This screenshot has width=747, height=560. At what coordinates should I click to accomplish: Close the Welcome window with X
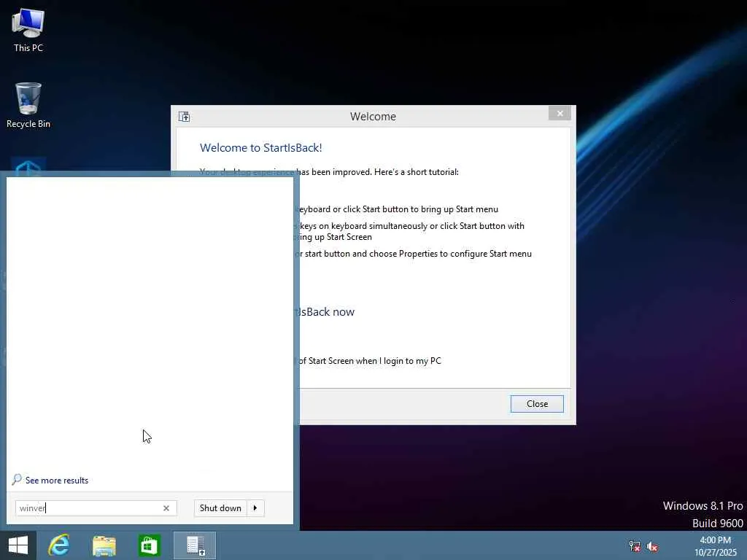(560, 113)
